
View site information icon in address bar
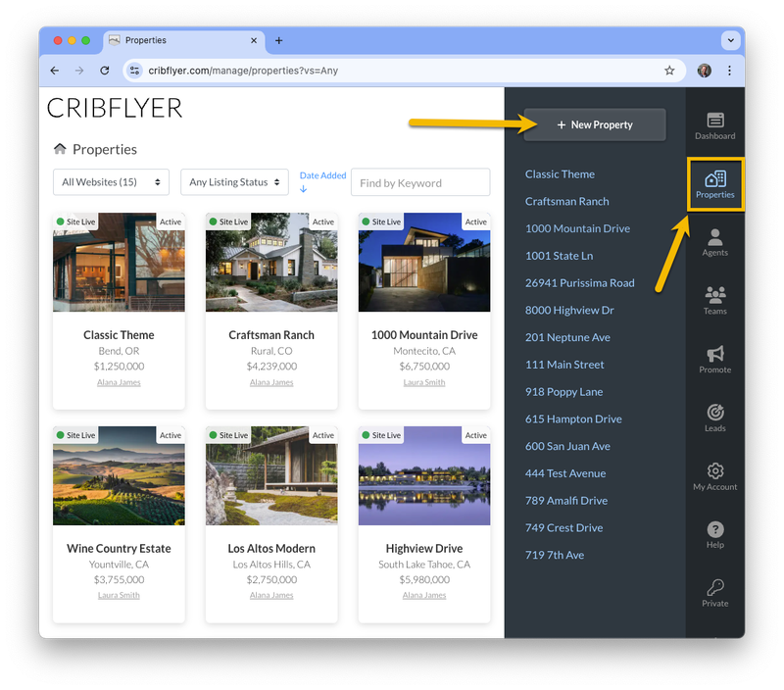coord(134,71)
